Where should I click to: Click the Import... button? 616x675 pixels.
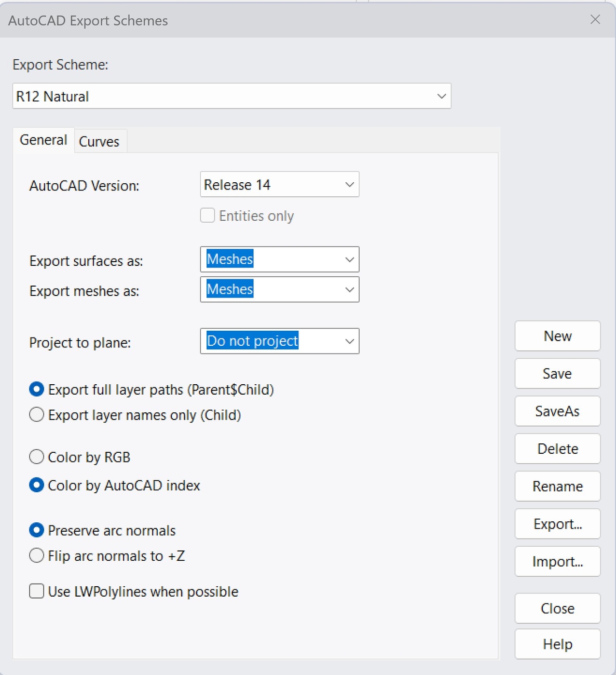tap(557, 561)
